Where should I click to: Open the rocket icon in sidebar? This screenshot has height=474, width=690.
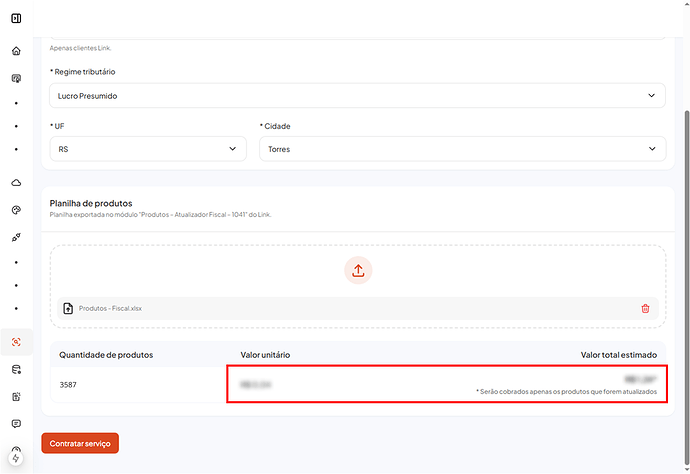16,237
